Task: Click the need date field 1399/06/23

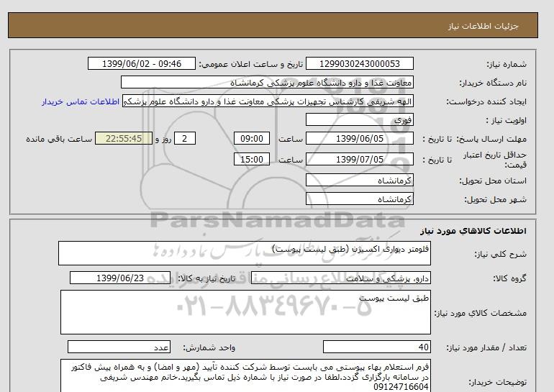Action: coord(120,278)
